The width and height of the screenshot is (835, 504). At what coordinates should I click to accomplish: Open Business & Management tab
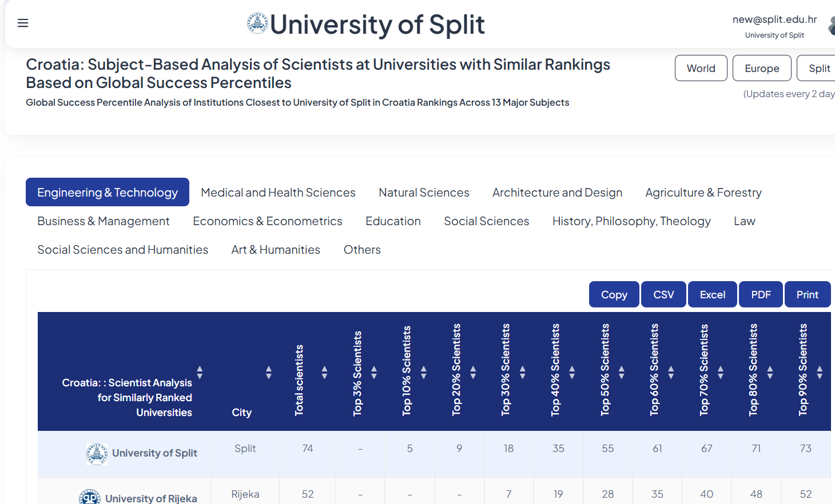pyautogui.click(x=104, y=221)
